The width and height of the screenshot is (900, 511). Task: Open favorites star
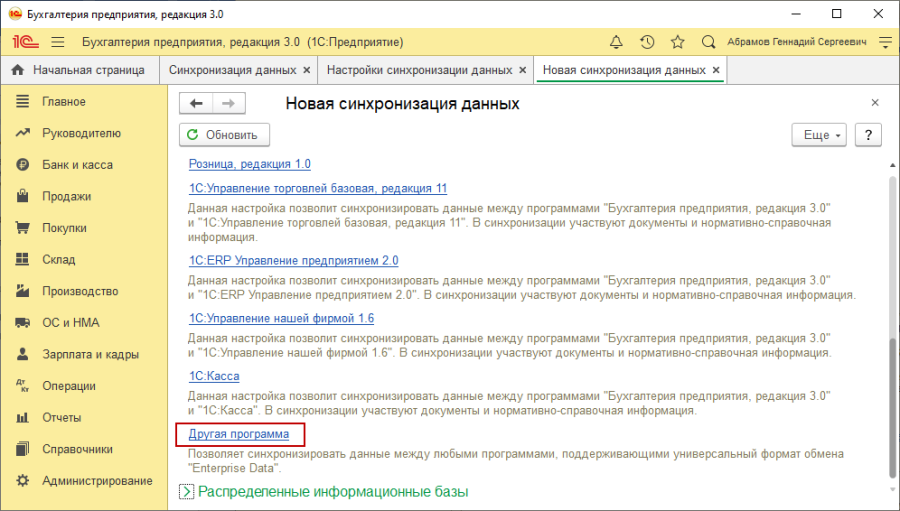[678, 42]
